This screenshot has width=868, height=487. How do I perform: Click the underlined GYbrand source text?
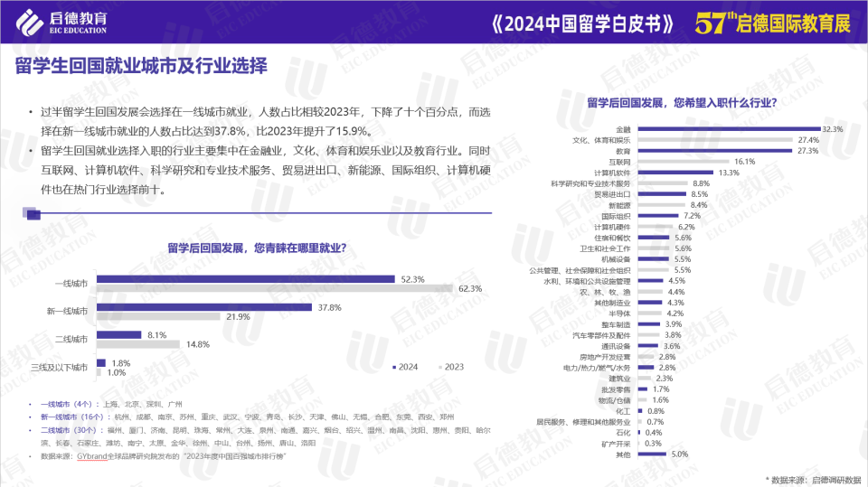click(x=92, y=456)
